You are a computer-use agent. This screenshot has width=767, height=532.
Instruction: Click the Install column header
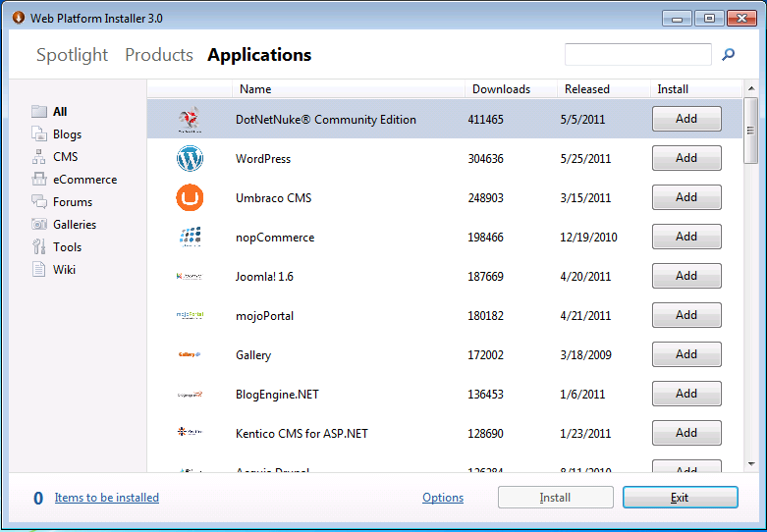[x=696, y=89]
